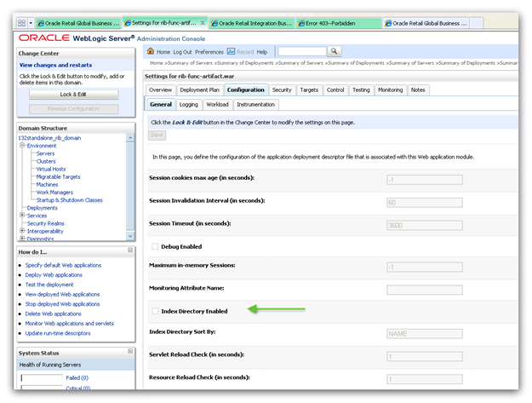Screen dimensions: 532x403
Task: Open the Quick Tabs grid icon
Action: tap(22, 23)
